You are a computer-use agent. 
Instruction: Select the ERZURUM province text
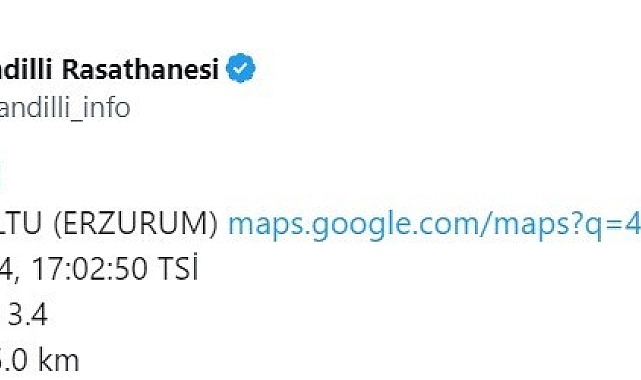click(x=135, y=224)
